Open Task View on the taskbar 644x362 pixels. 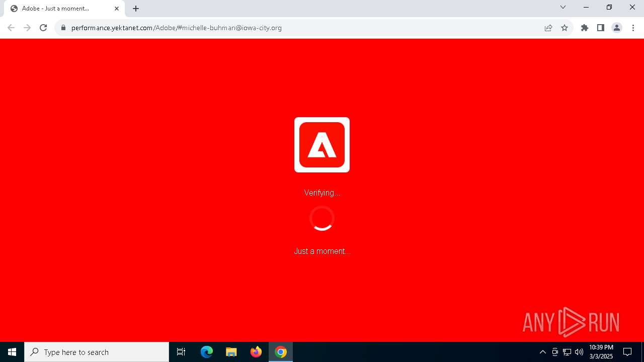coord(181,352)
